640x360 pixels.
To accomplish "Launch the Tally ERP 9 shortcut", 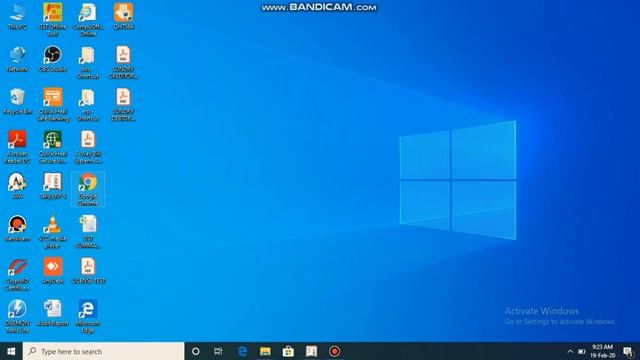I will [53, 186].
